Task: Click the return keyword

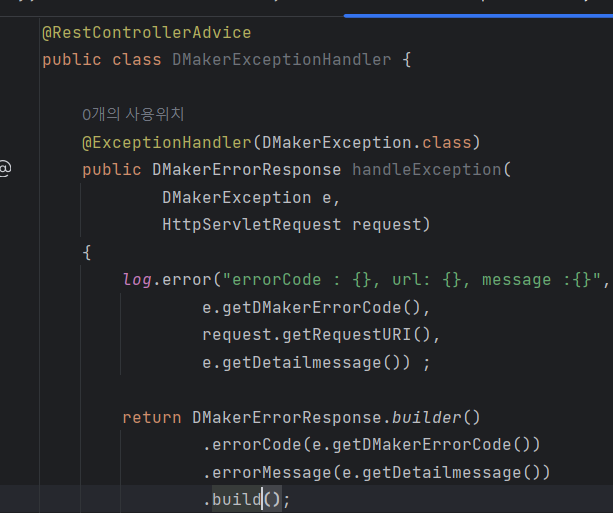Action: (152, 418)
